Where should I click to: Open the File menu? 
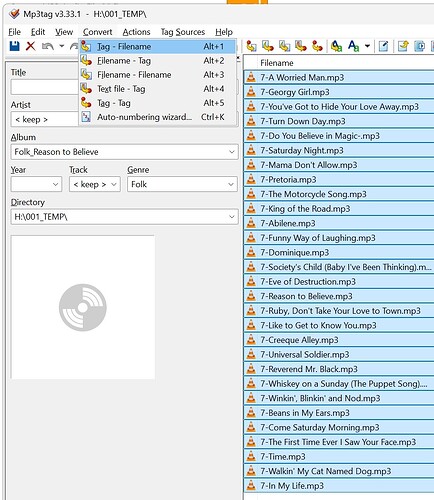[14, 32]
